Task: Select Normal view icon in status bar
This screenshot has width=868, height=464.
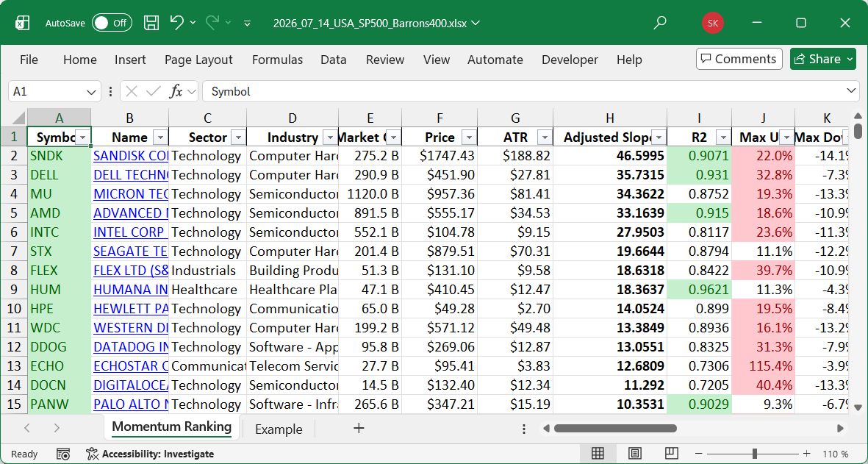Action: pos(598,454)
